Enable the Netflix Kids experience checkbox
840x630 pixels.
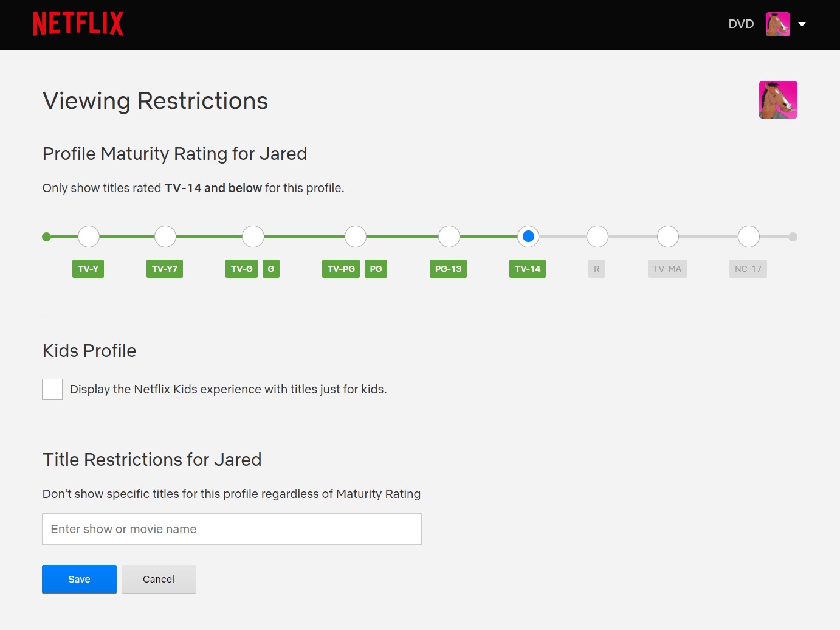[x=52, y=389]
